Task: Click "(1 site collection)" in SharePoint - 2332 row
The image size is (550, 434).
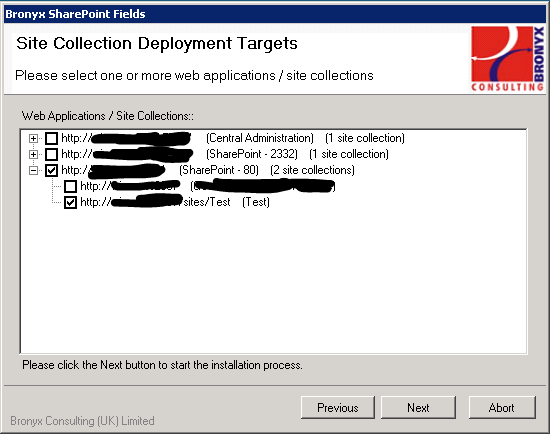Action: (x=349, y=154)
